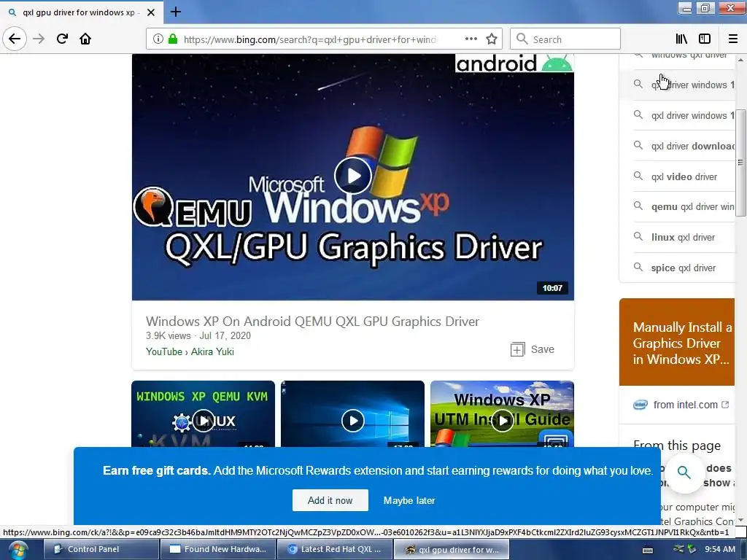
Task: Show site information icon in address bar
Action: point(158,39)
